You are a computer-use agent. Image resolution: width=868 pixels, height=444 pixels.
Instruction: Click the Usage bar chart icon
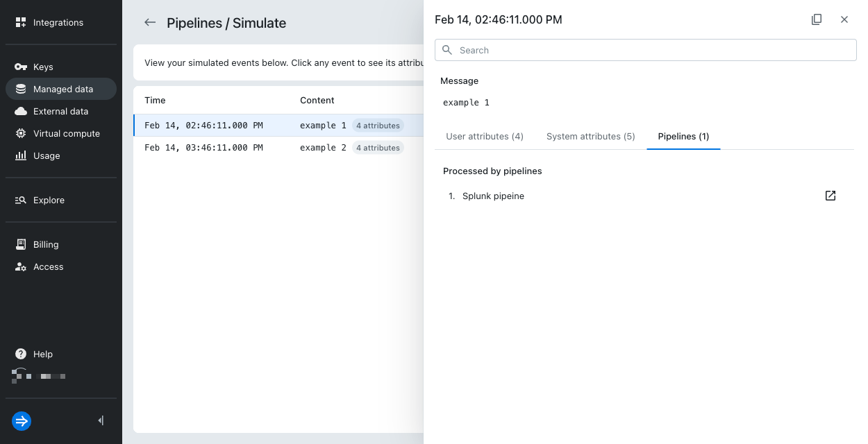[21, 155]
